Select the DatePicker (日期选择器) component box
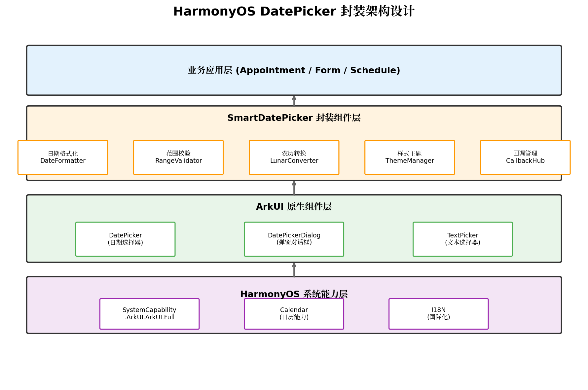588x390 pixels. 126,239
